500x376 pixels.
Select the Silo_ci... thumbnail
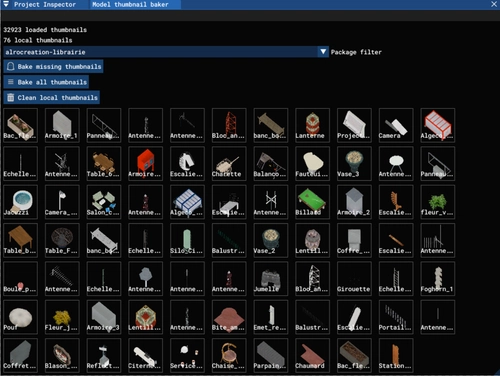pyautogui.click(x=187, y=240)
